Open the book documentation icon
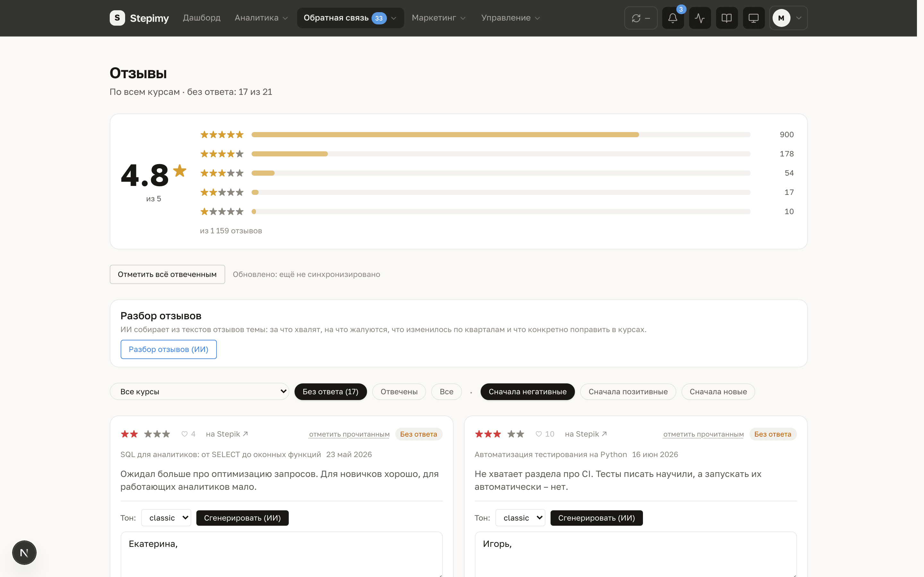The height and width of the screenshot is (577, 924). pos(727,18)
